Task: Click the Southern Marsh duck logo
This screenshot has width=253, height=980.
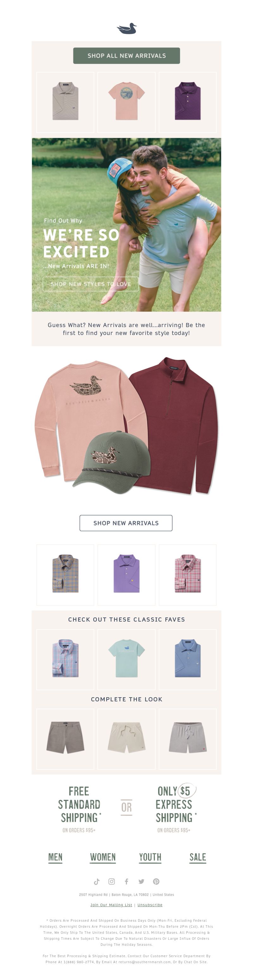Action: point(126,28)
